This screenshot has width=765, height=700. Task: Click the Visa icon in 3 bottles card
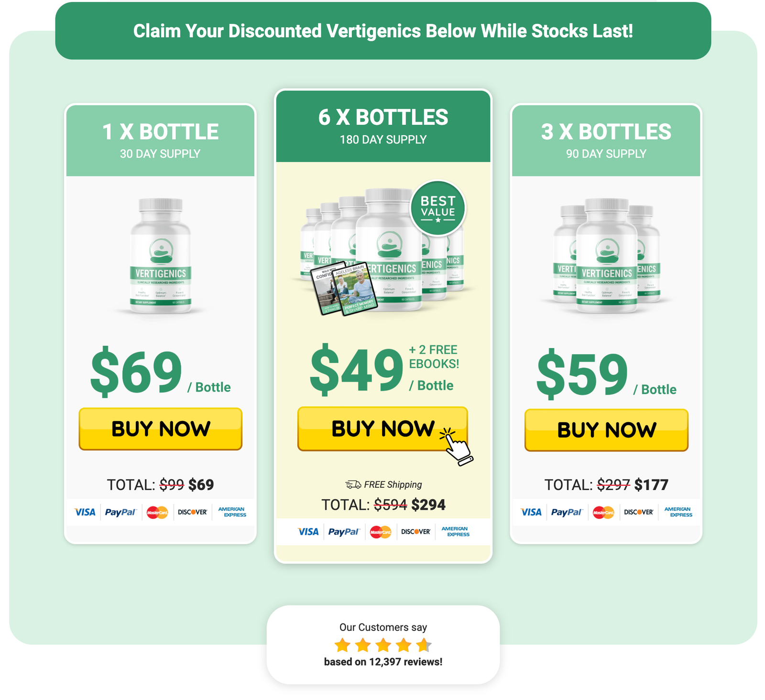[531, 512]
